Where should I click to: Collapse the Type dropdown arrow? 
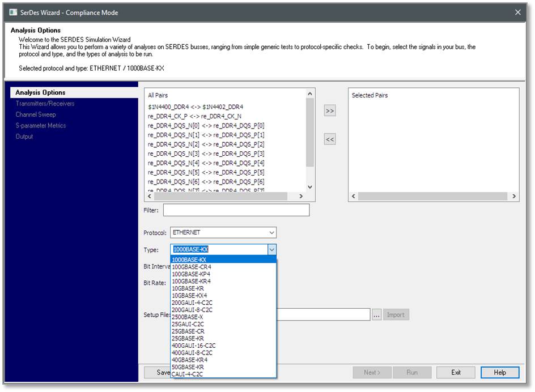click(x=271, y=249)
